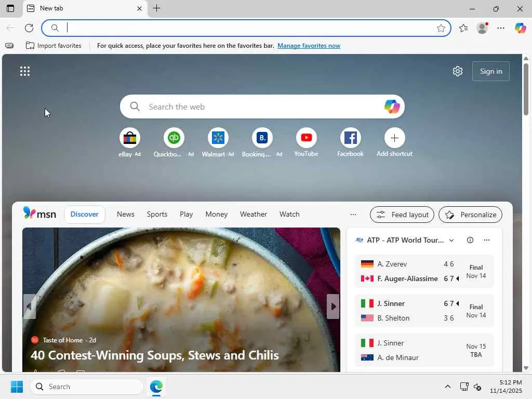The image size is (532, 399).
Task: Switch to the Play tab
Action: click(x=187, y=215)
